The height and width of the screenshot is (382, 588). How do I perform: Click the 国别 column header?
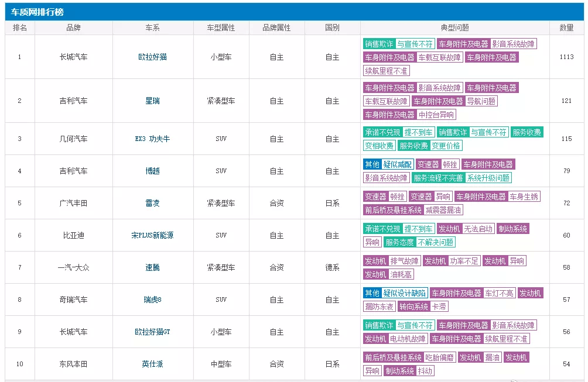tap(332, 27)
